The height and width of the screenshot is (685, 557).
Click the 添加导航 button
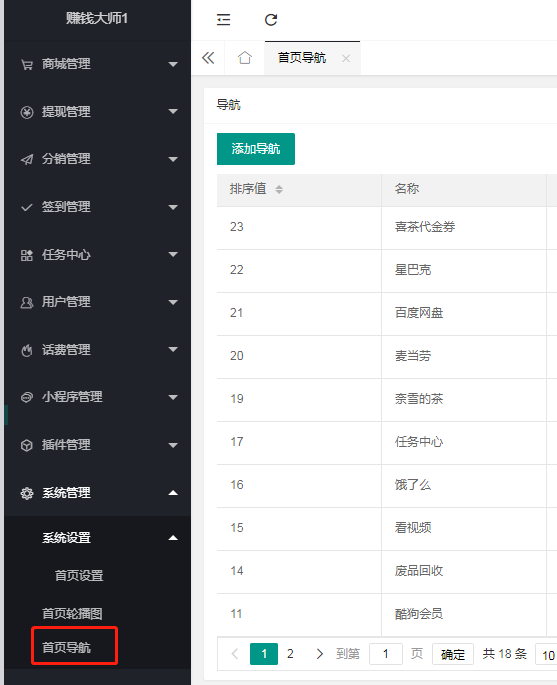tap(256, 149)
